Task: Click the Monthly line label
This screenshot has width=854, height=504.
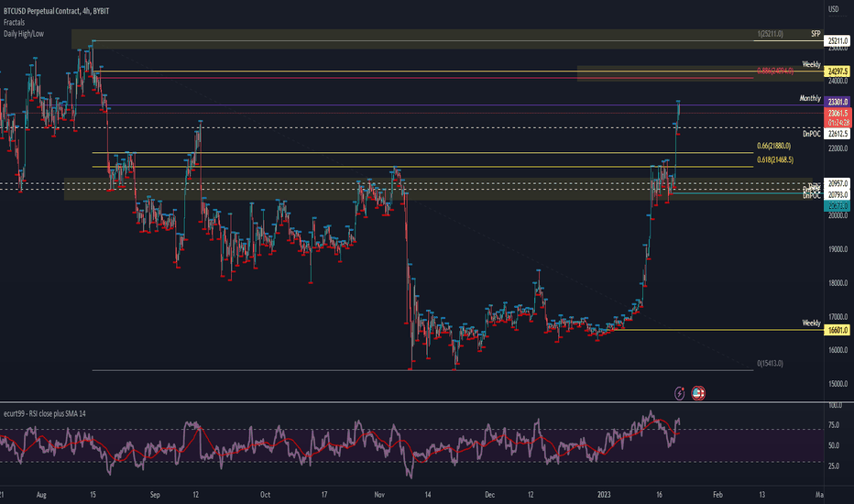Action: click(x=810, y=98)
